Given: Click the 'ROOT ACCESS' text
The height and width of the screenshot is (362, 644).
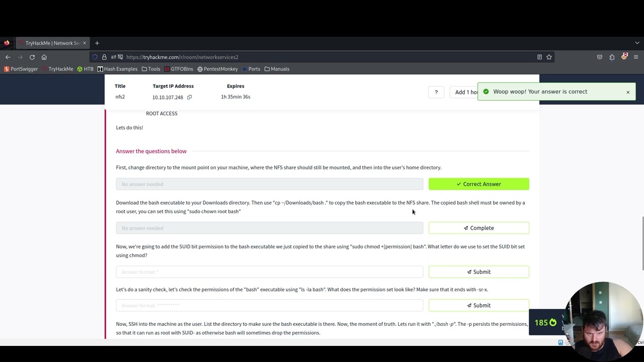Looking at the screenshot, I should point(162,114).
